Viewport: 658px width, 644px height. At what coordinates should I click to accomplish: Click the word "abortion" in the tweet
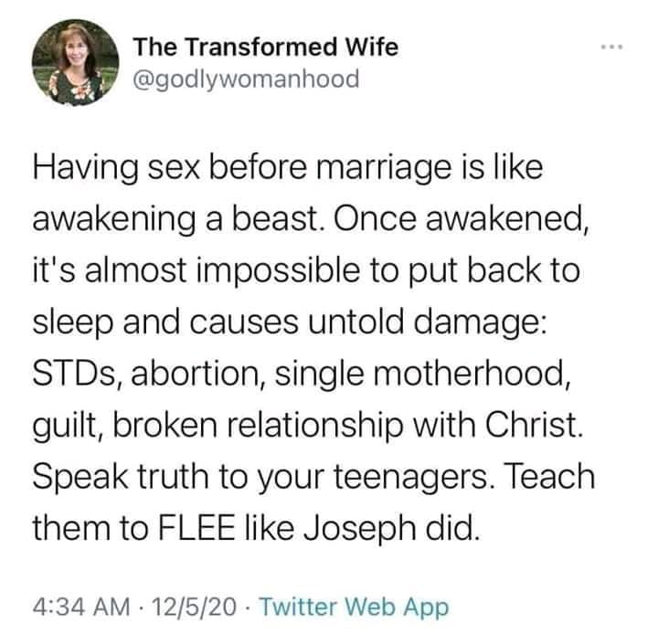click(196, 374)
